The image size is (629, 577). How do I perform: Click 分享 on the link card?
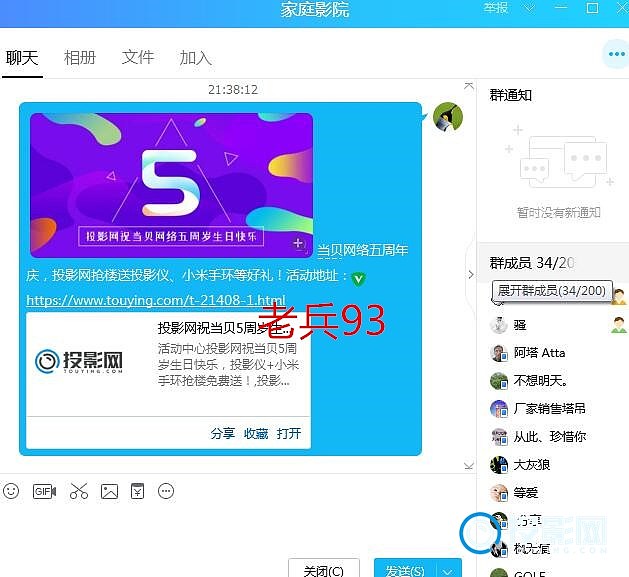(x=223, y=433)
